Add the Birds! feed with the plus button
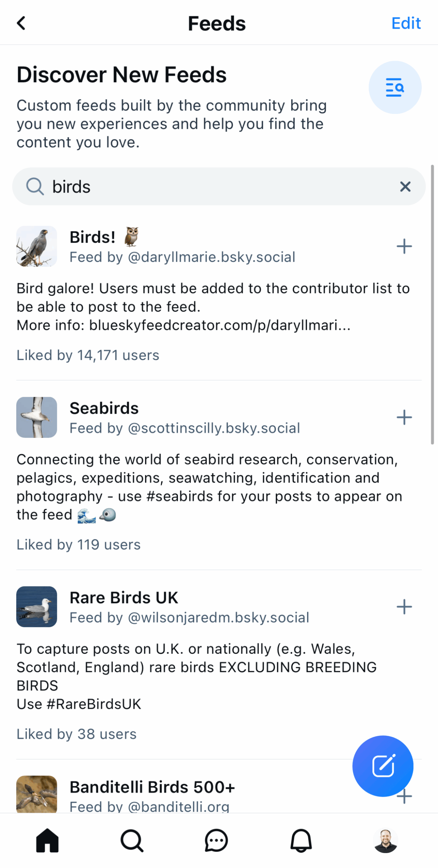 404,246
